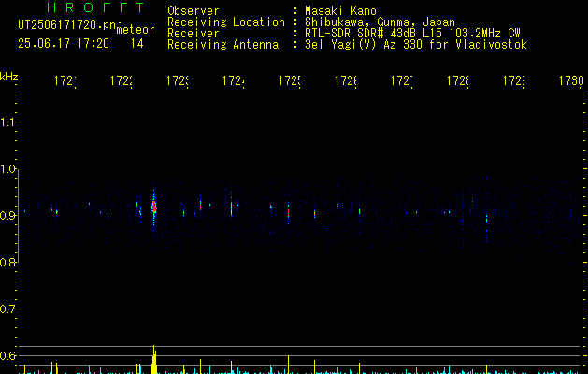Click the "Receiver" field label
Screen dimensions: 588x374
pos(194,33)
